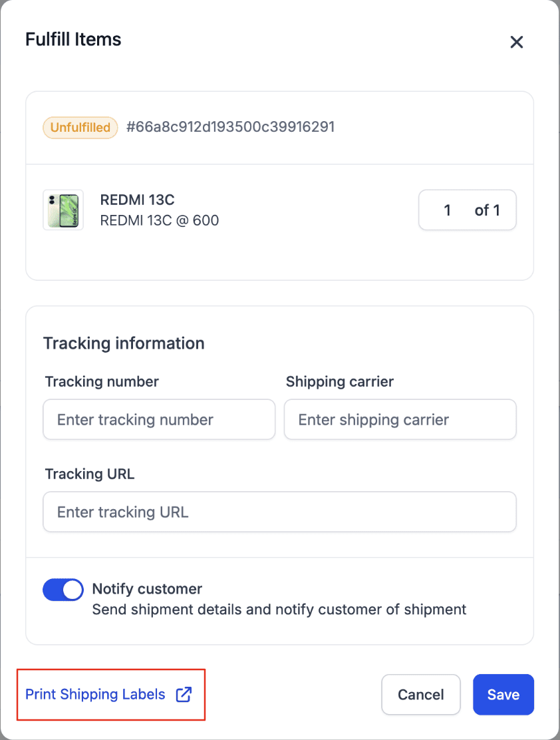Click the REDMI 13C product title

(x=137, y=200)
